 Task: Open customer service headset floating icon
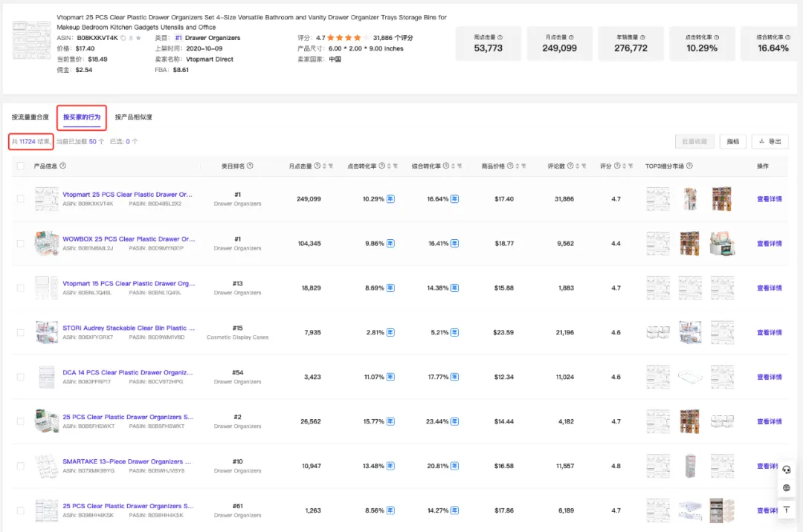pyautogui.click(x=787, y=469)
